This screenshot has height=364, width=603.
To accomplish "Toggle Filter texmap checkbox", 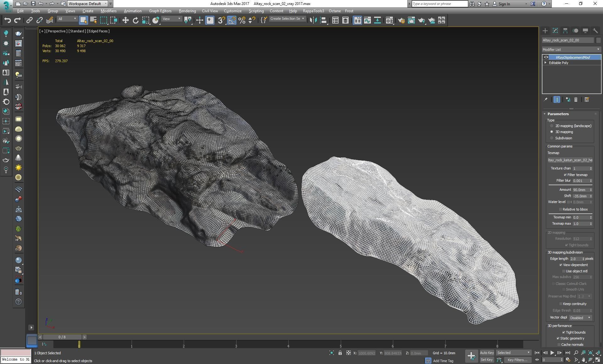I will [565, 175].
